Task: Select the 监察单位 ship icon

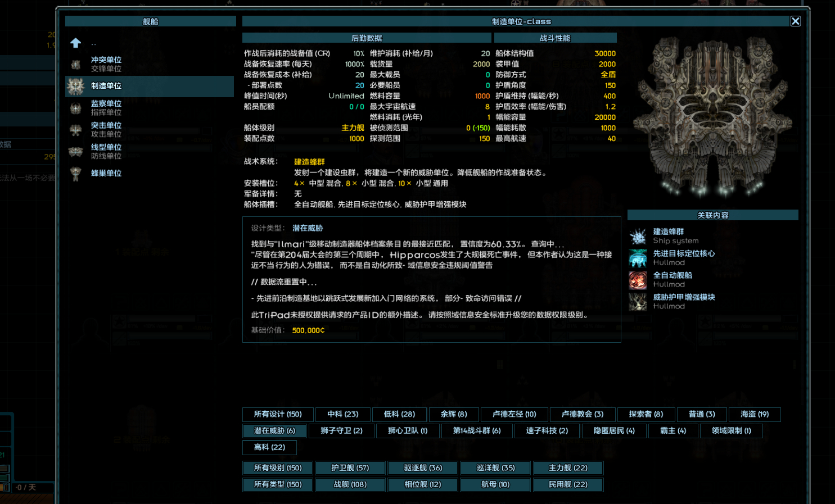Action: pos(76,108)
